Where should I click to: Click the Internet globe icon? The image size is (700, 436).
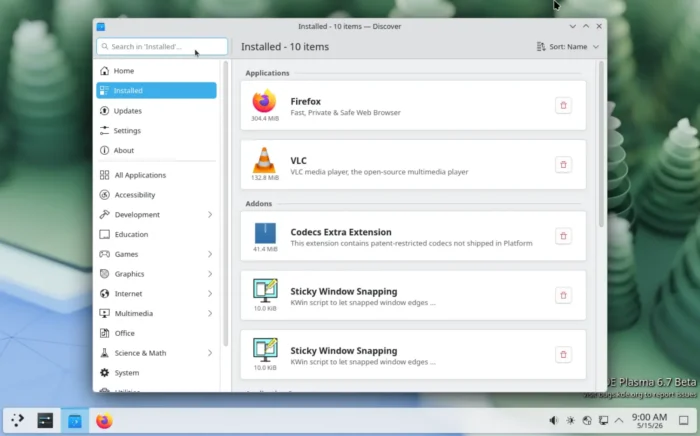[104, 294]
